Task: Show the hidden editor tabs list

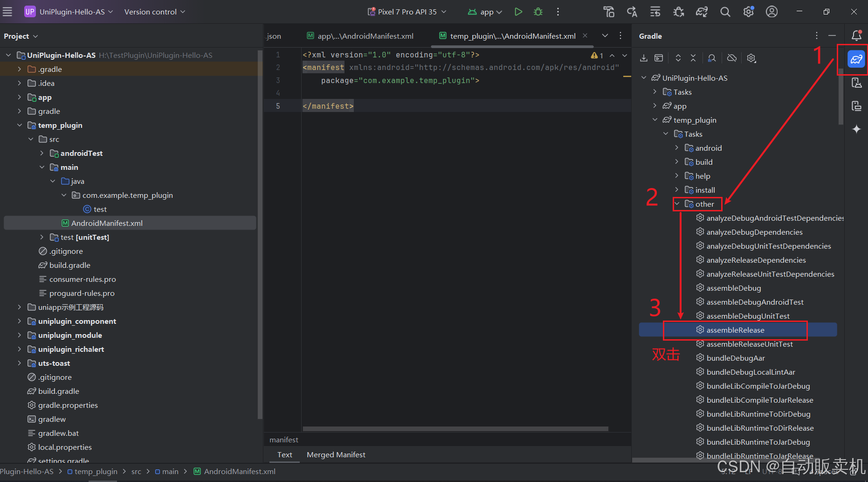Action: 605,35
